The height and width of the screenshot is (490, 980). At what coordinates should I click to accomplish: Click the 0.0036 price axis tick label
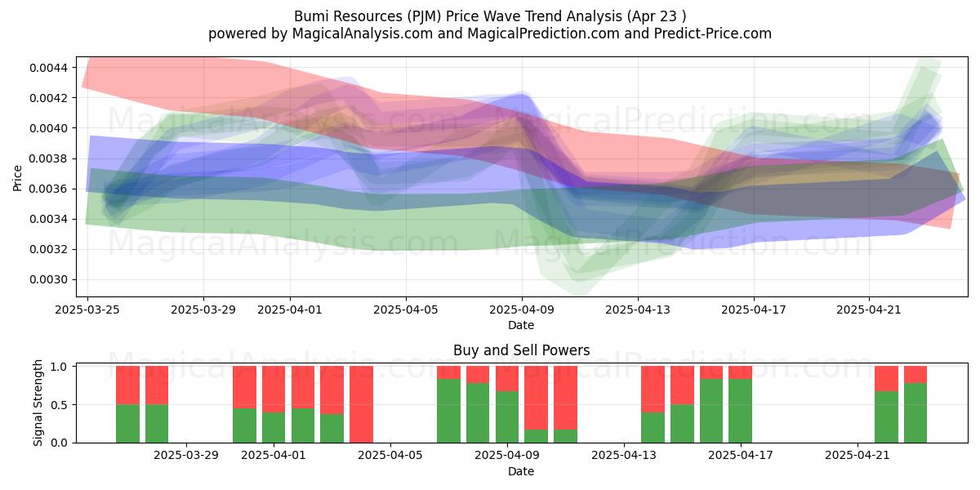pyautogui.click(x=50, y=189)
